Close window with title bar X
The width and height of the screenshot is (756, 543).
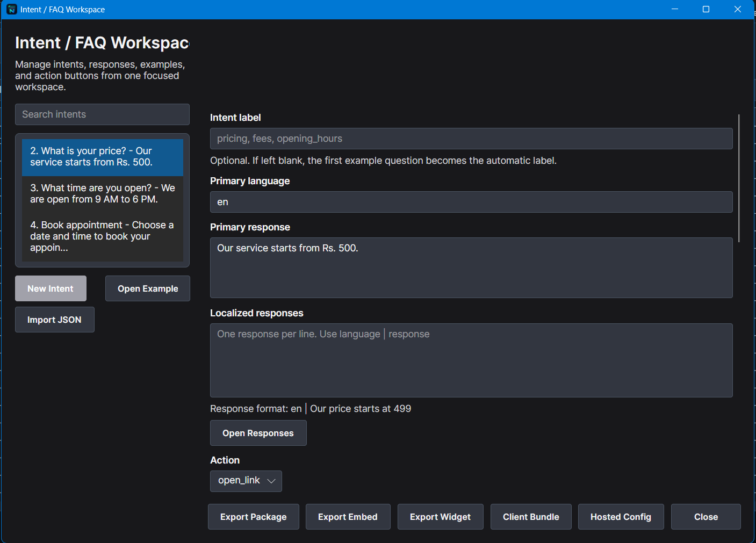tap(738, 9)
